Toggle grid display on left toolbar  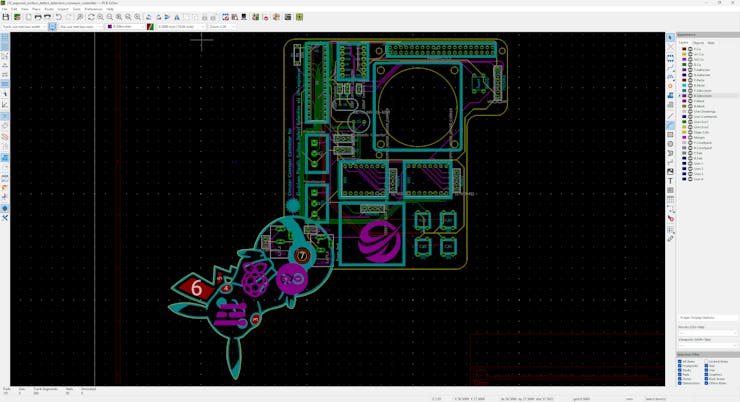pos(5,37)
